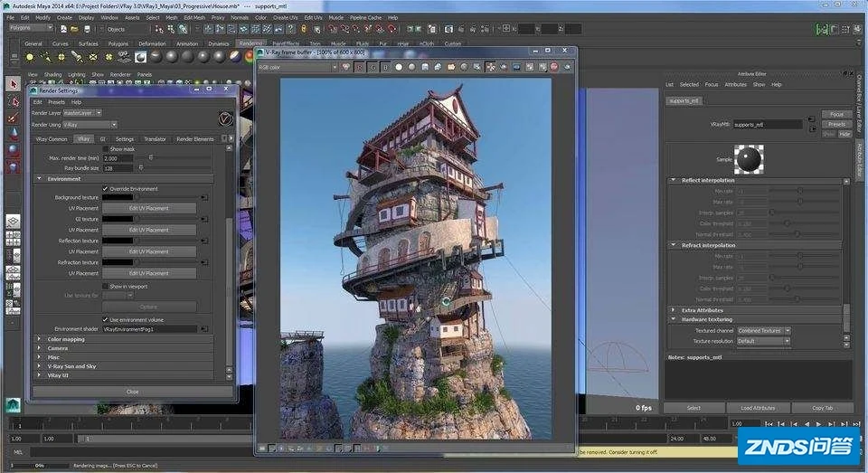Image resolution: width=868 pixels, height=473 pixels.
Task: Click the gray circle monochrome icon in frame buffer
Action: click(x=411, y=67)
